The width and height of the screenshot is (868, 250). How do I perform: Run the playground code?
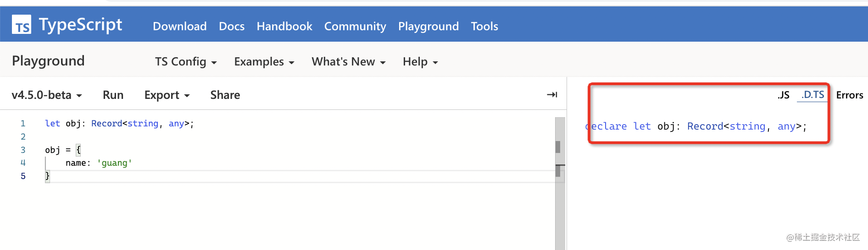113,95
